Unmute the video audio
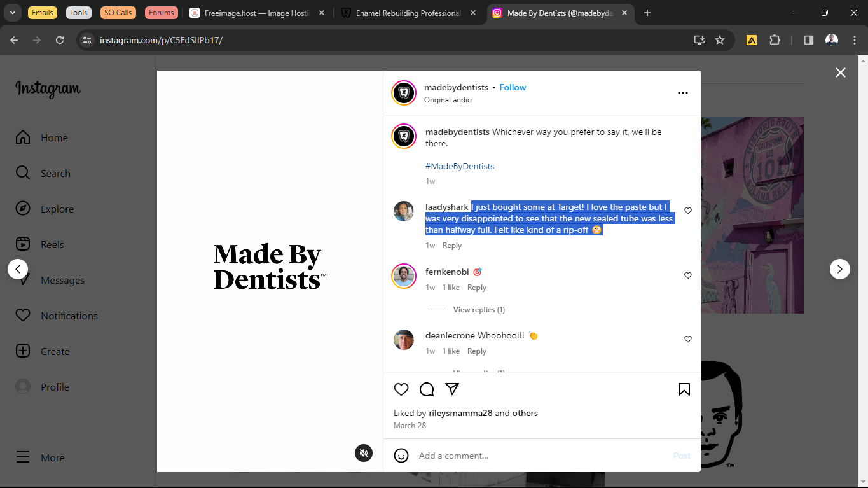This screenshot has width=868, height=488. point(364,453)
